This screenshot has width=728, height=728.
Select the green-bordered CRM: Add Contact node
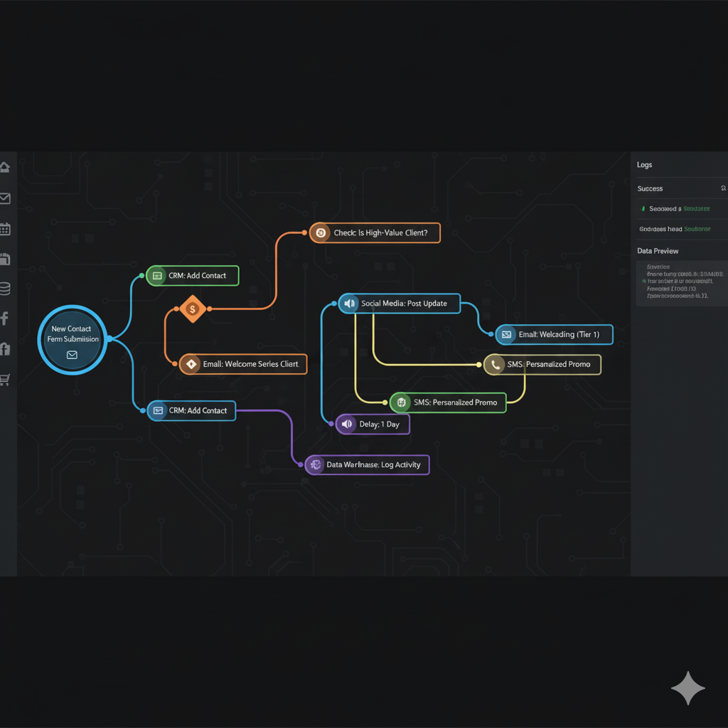tap(193, 276)
